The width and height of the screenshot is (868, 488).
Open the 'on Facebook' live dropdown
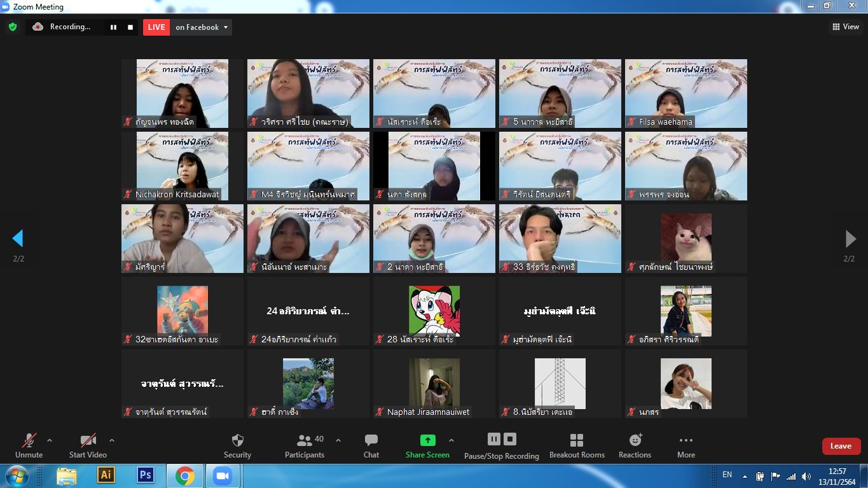[x=202, y=27]
